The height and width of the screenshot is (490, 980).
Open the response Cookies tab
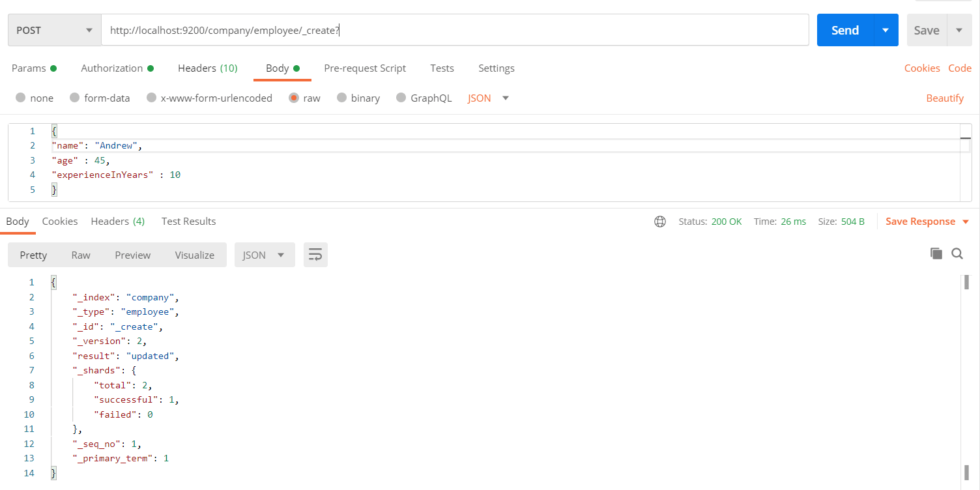(x=60, y=221)
